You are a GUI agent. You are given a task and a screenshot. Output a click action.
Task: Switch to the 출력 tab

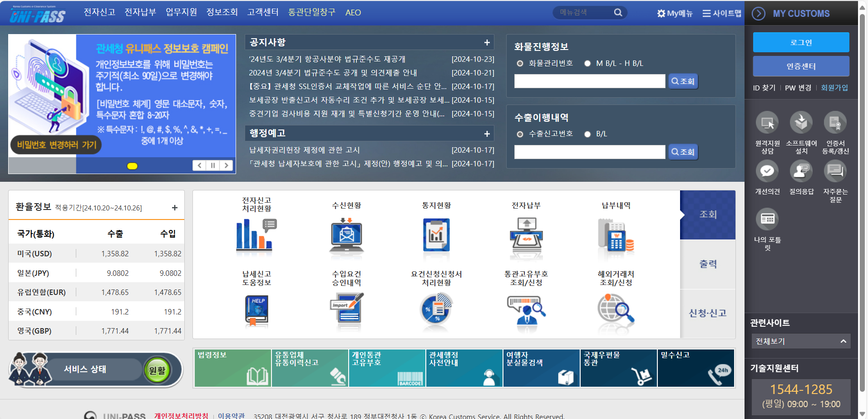tap(708, 264)
